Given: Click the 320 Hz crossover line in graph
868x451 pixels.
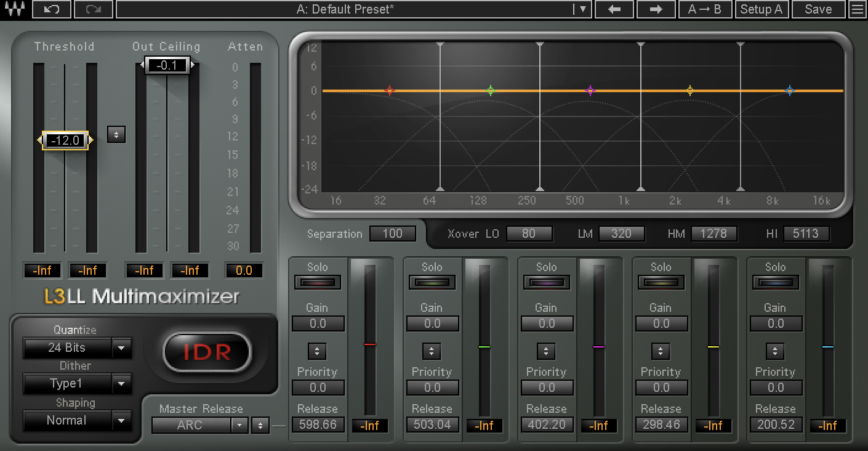Looking at the screenshot, I should click(540, 117).
